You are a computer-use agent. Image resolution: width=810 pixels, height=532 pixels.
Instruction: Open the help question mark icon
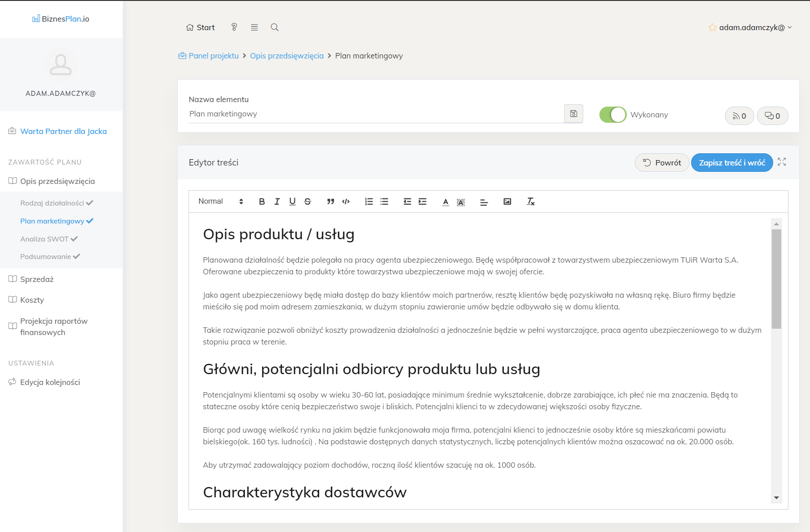(234, 27)
